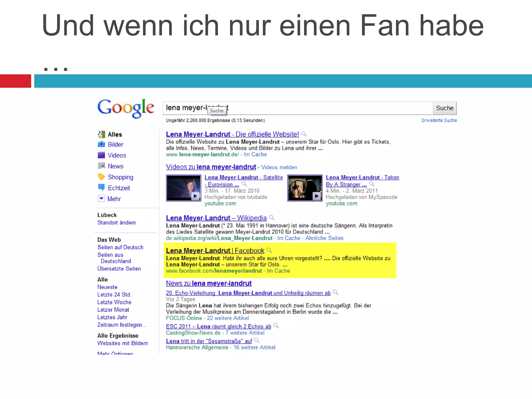Click preview magnifier beside Satellite Eurovision video
The width and height of the screenshot is (532, 399).
pyautogui.click(x=244, y=184)
